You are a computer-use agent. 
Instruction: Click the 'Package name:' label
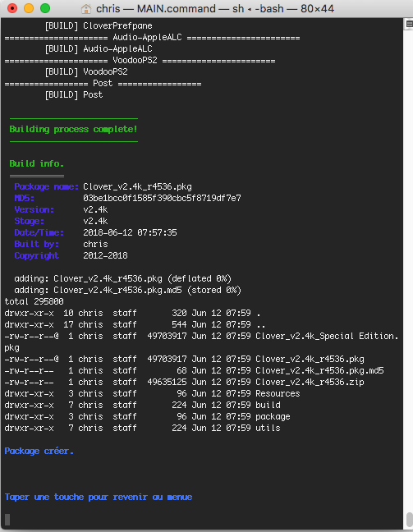tap(47, 186)
